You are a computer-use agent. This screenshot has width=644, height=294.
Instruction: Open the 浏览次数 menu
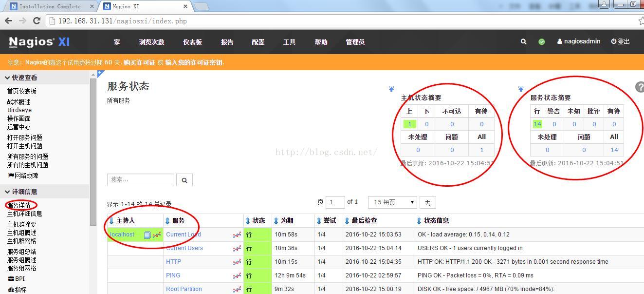click(151, 42)
